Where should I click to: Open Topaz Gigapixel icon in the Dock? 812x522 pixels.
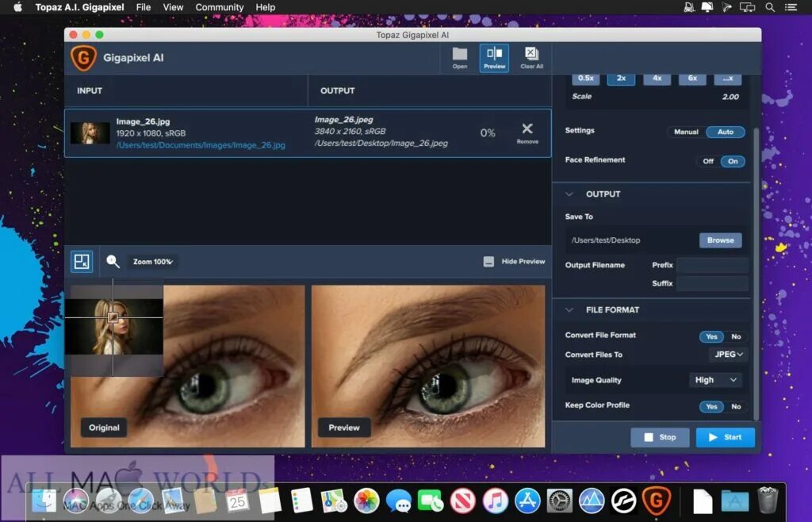(x=656, y=501)
